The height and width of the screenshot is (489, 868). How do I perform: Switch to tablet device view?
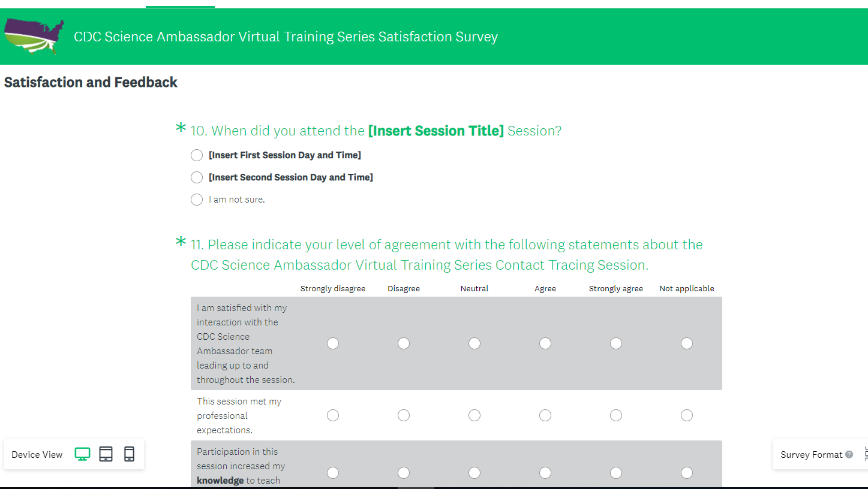coord(106,454)
